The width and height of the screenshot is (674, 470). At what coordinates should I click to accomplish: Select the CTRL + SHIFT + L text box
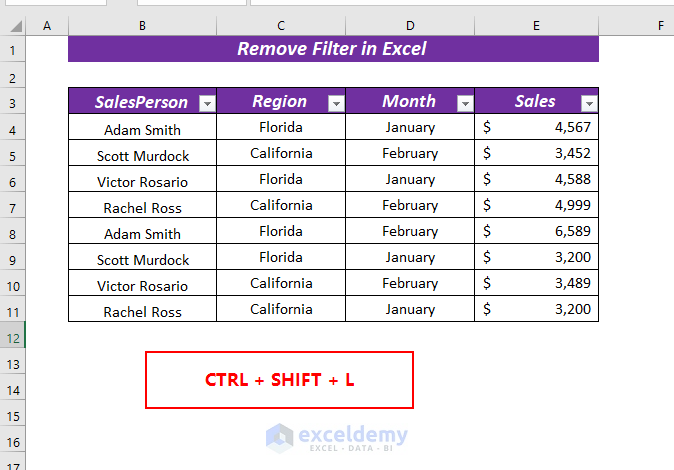click(x=280, y=380)
